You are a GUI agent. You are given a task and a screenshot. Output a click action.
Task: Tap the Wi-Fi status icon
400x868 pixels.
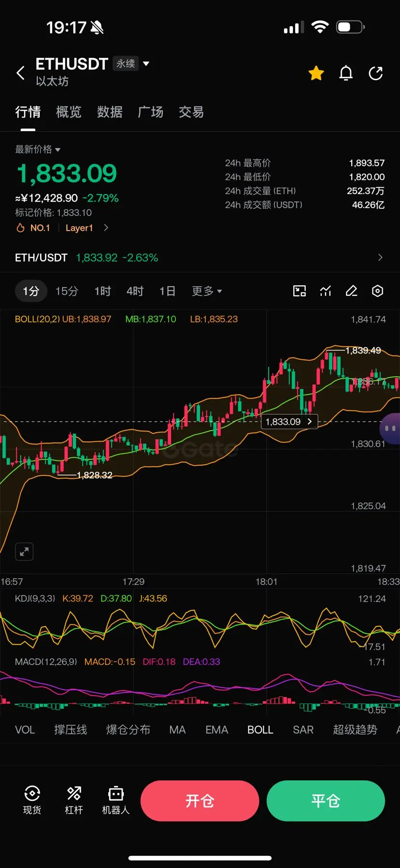(x=319, y=27)
